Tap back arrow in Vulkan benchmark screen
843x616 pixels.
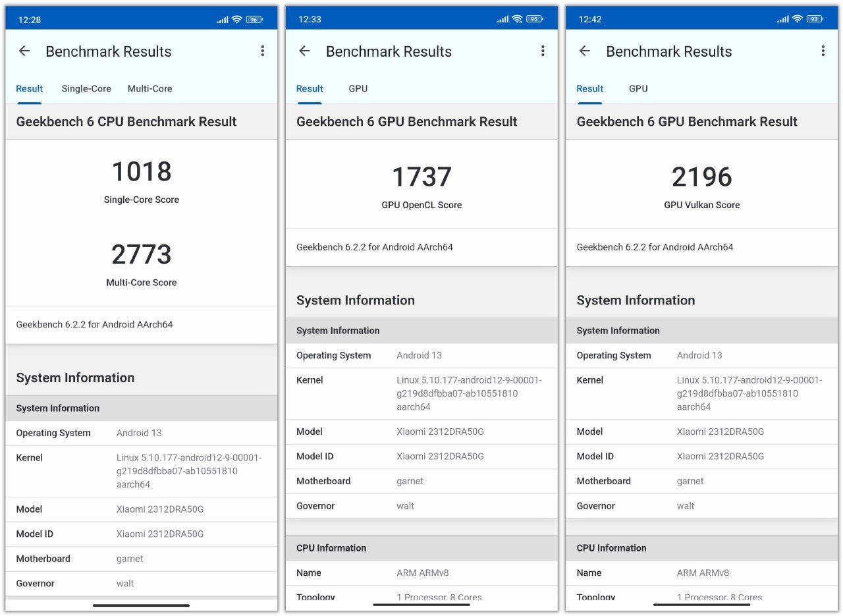point(585,51)
